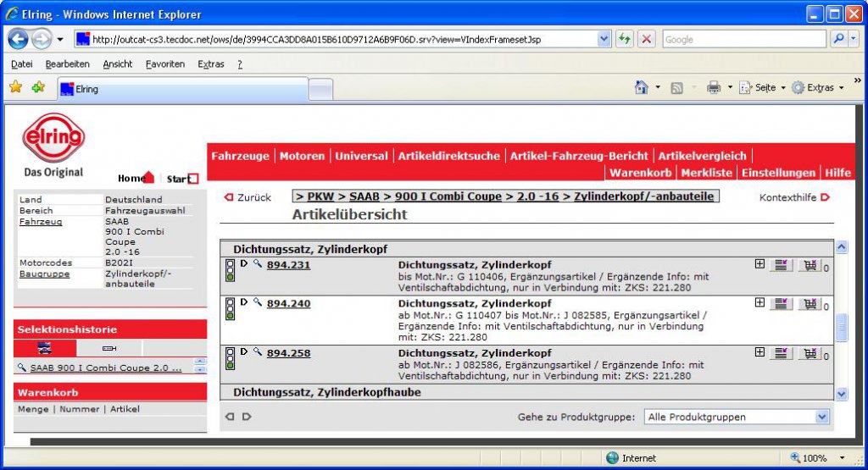The width and height of the screenshot is (868, 470).
Task: Expand article 894.258 with the plus box
Action: pos(760,352)
